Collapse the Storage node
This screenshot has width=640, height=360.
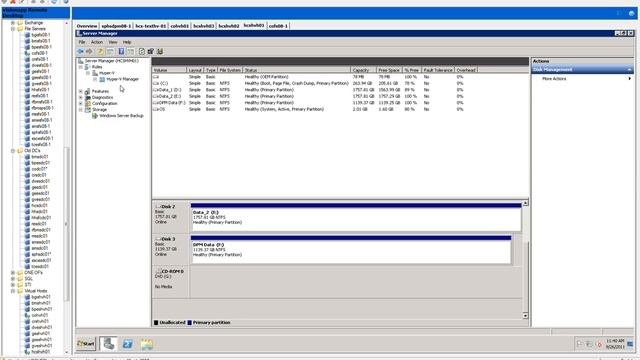point(81,110)
